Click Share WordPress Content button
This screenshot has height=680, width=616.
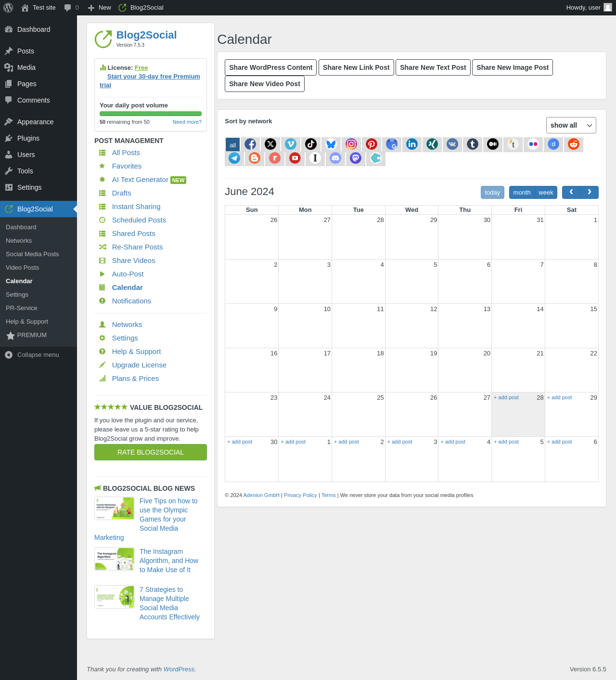click(x=271, y=67)
